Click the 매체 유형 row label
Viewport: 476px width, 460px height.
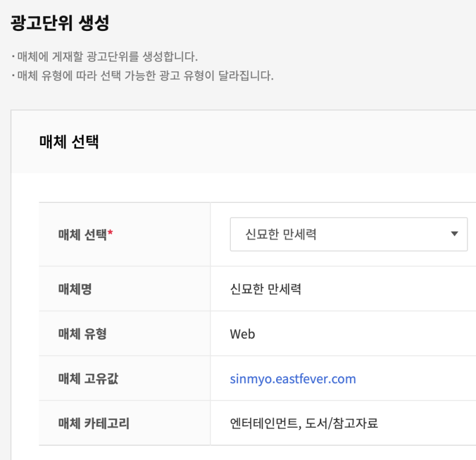point(82,334)
